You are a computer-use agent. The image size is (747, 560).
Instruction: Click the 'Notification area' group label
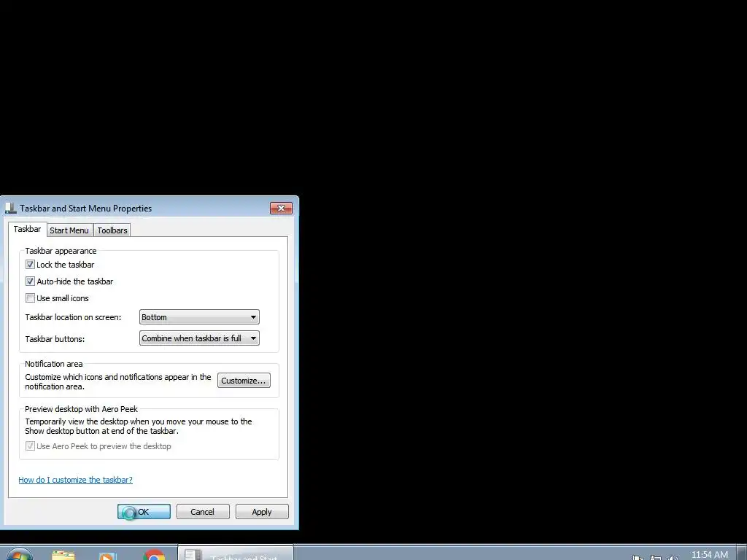54,364
